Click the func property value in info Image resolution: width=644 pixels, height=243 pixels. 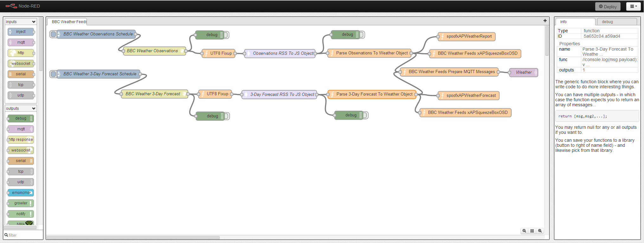[x=609, y=62]
